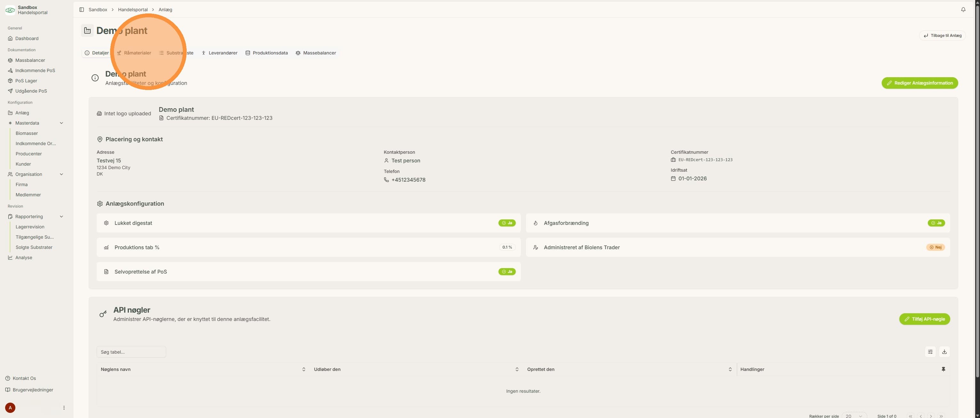Sort by Udløber den column
Viewport: 980px width, 418px height.
click(x=517, y=369)
